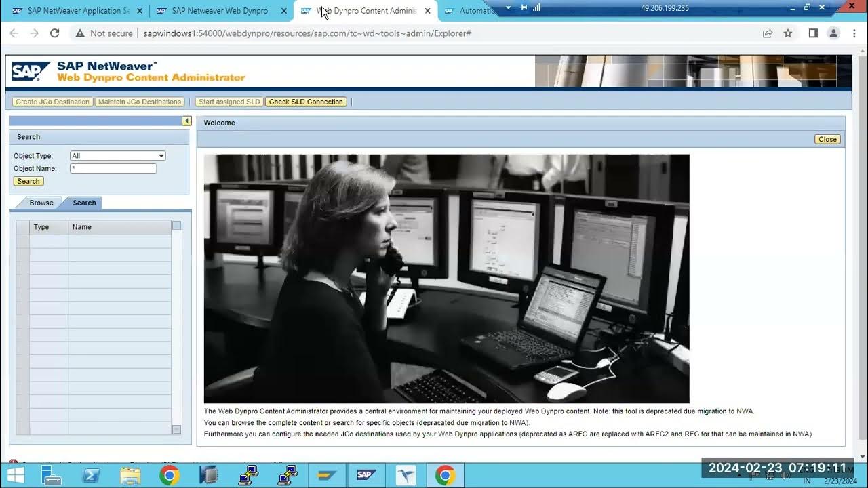Close the Welcome panel with Close button
The image size is (868, 488).
[827, 139]
